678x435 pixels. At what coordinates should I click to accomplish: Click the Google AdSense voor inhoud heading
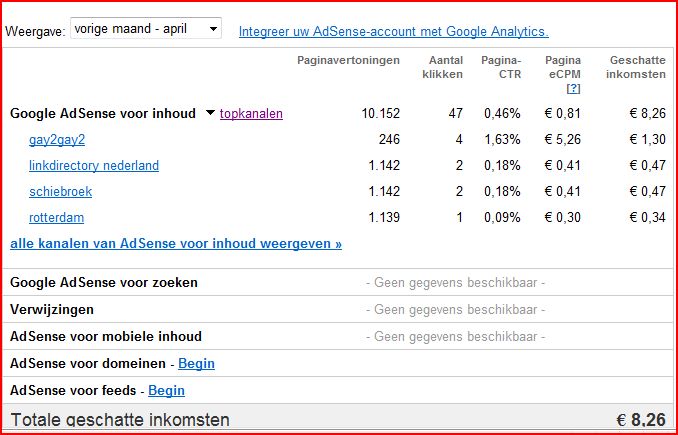104,114
